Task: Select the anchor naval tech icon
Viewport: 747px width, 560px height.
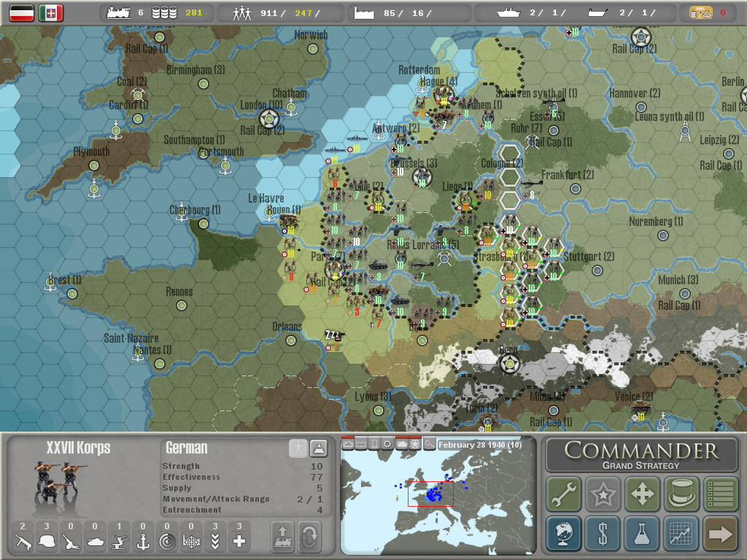Action: tap(143, 542)
